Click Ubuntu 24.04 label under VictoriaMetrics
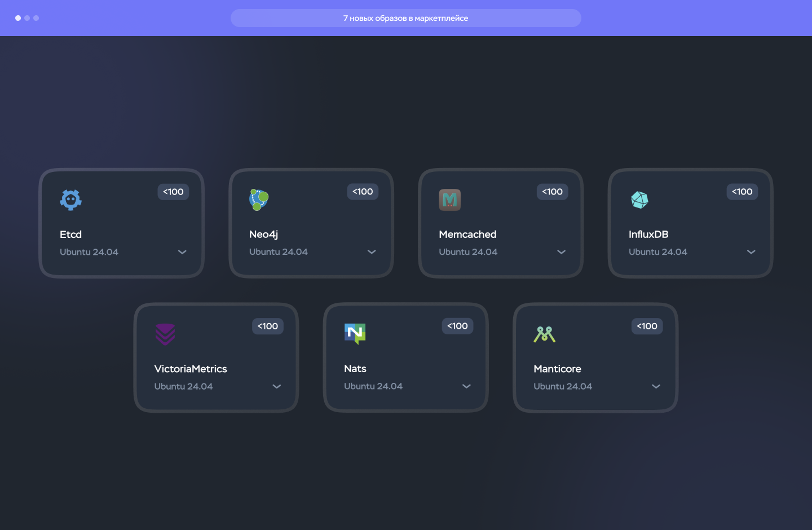 [x=184, y=386]
